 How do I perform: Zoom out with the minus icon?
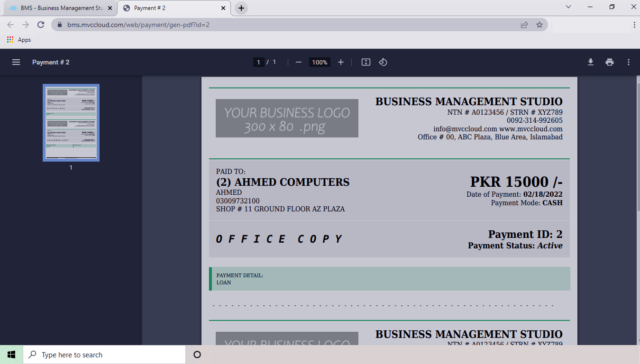click(x=299, y=62)
